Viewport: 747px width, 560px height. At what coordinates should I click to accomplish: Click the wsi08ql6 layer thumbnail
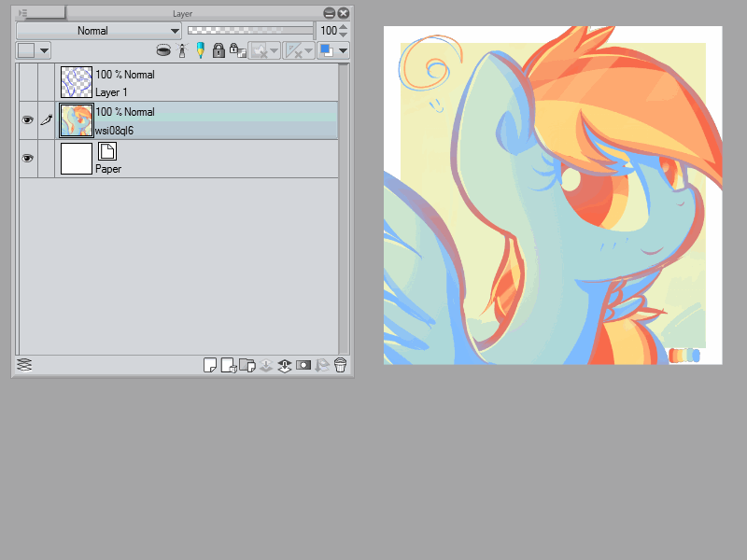(76, 120)
